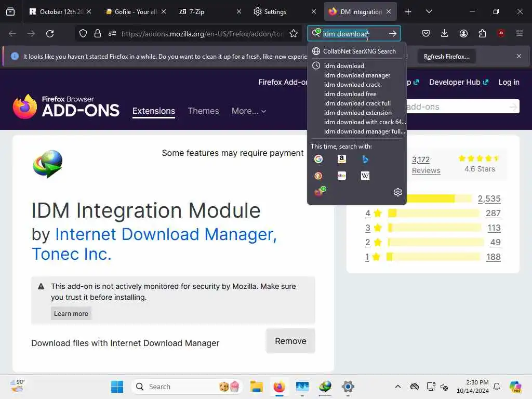
Task: Open the Firefox application hamburger menu
Action: pyautogui.click(x=520, y=33)
